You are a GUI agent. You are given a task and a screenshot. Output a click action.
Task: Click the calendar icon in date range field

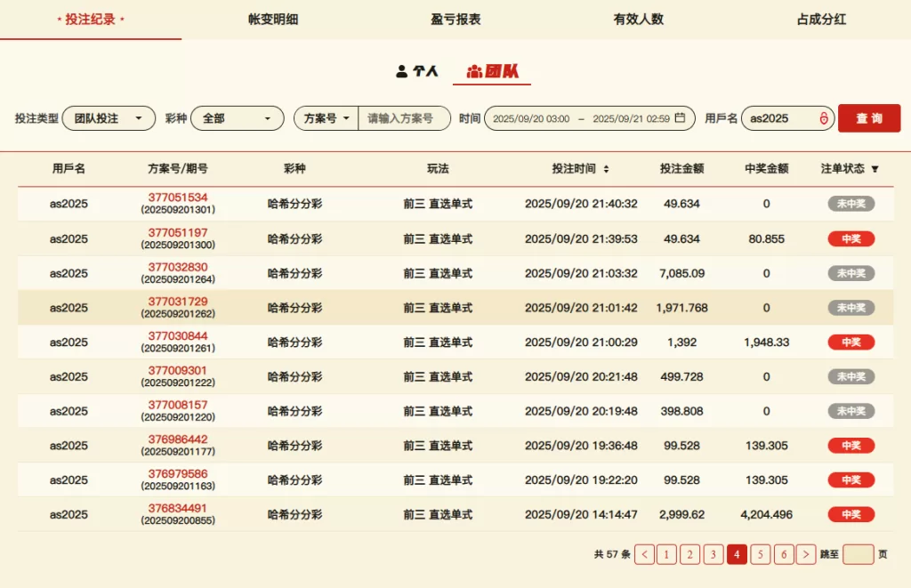pyautogui.click(x=680, y=118)
